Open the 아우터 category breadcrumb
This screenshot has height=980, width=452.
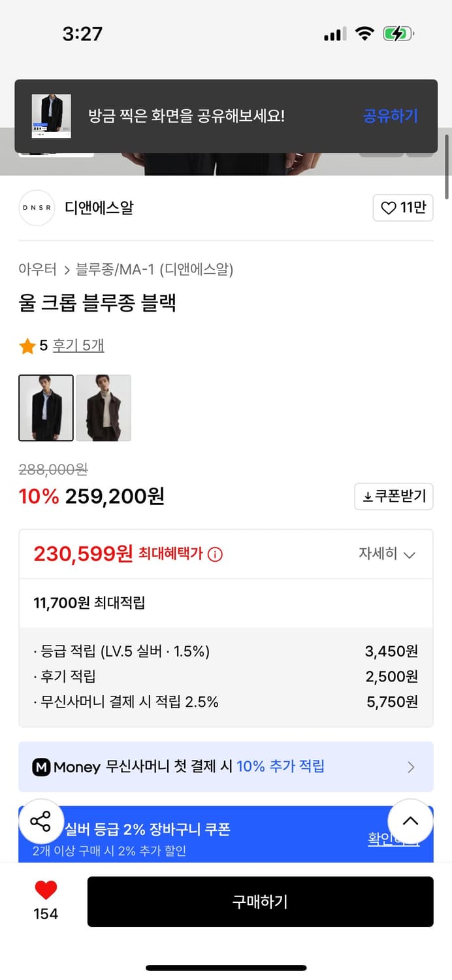[x=38, y=269]
